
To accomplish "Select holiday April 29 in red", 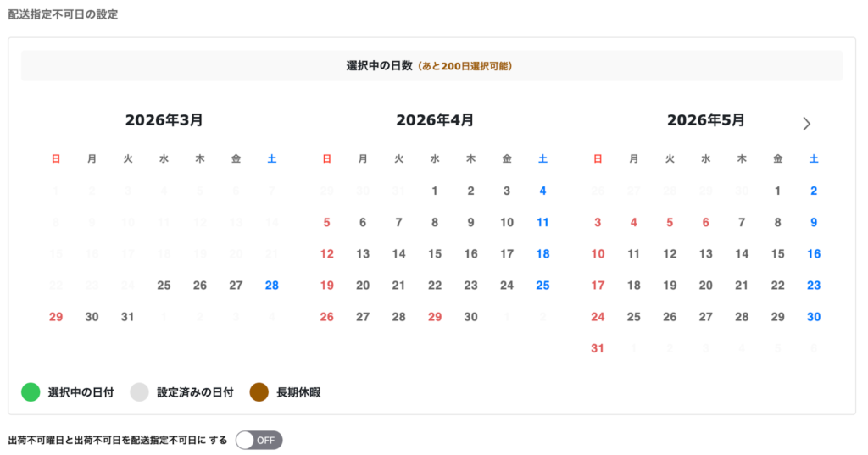I will pyautogui.click(x=435, y=317).
